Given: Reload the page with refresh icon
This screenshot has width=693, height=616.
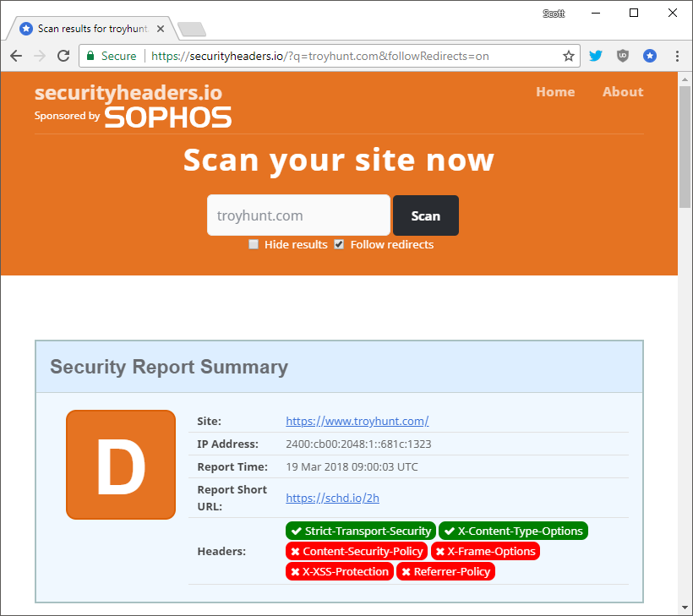Looking at the screenshot, I should point(63,56).
